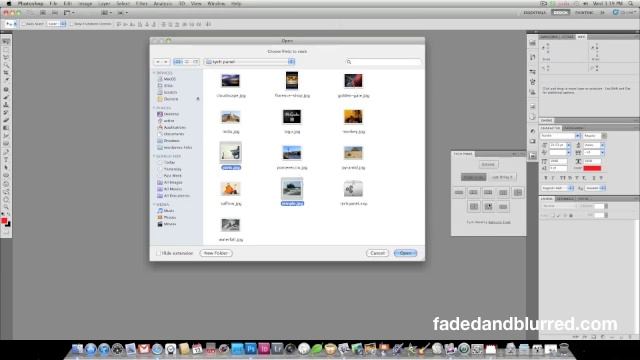Open the font size dropdown

pyautogui.click(x=568, y=145)
